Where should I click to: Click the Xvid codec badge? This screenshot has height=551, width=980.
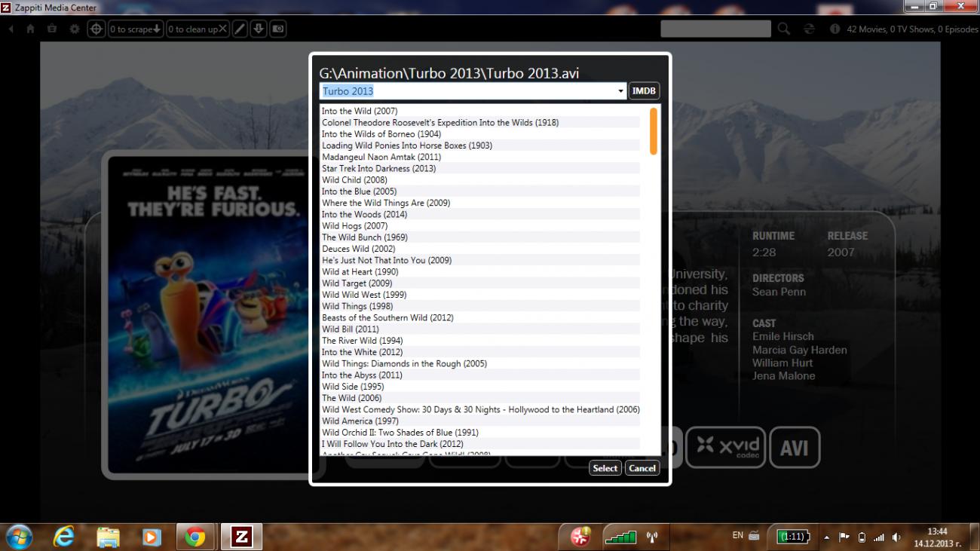click(725, 447)
